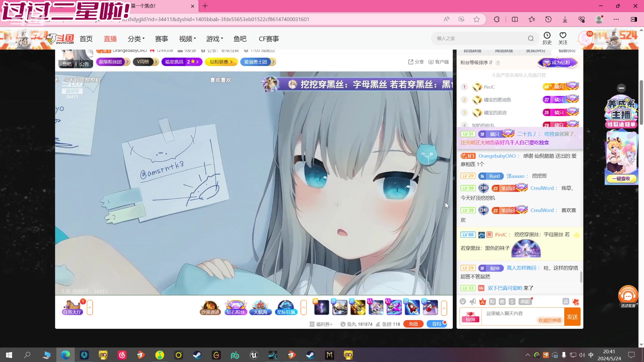644x362 pixels.
Task: Enable the horn broadcast chat mode
Action: 473,301
